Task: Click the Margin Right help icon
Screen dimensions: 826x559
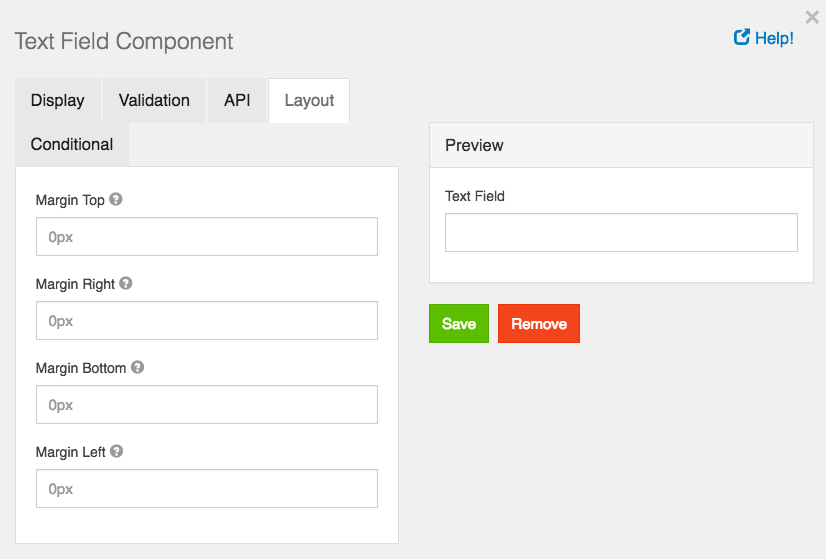Action: click(126, 283)
